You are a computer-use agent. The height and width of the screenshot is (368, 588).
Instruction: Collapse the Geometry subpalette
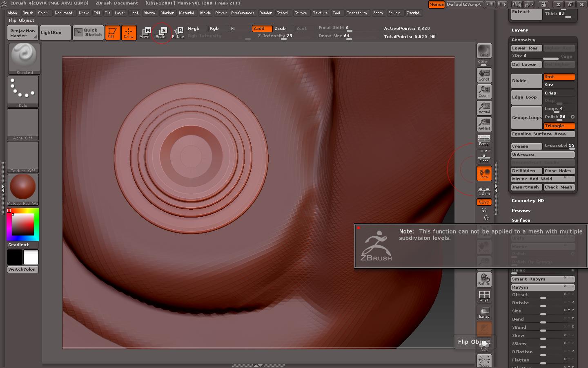(523, 40)
